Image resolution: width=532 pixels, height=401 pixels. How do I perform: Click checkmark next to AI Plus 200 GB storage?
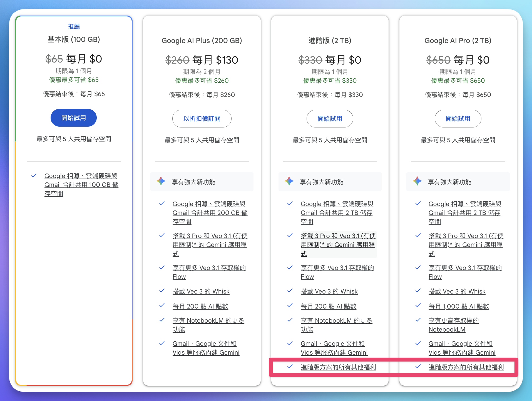tap(162, 203)
